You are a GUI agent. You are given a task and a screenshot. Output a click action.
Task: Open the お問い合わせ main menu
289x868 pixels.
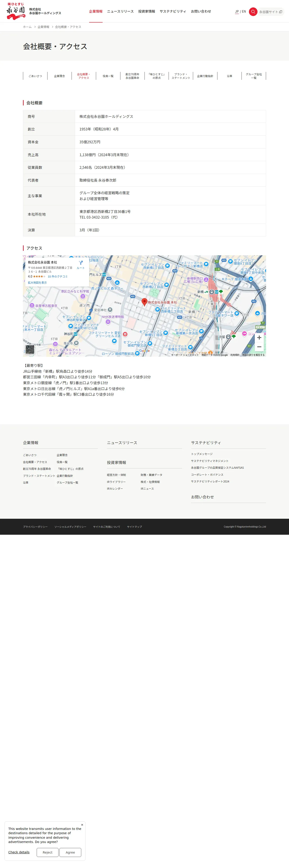tap(201, 11)
